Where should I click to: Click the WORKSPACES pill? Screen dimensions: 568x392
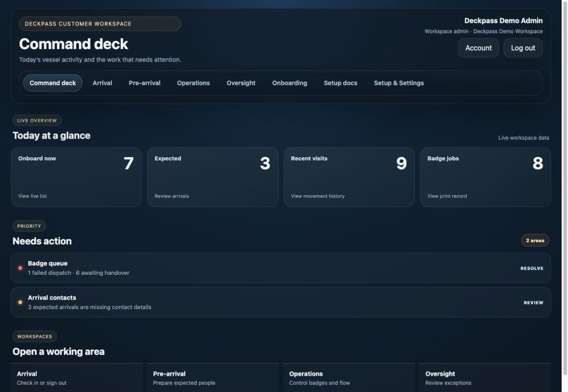point(35,337)
